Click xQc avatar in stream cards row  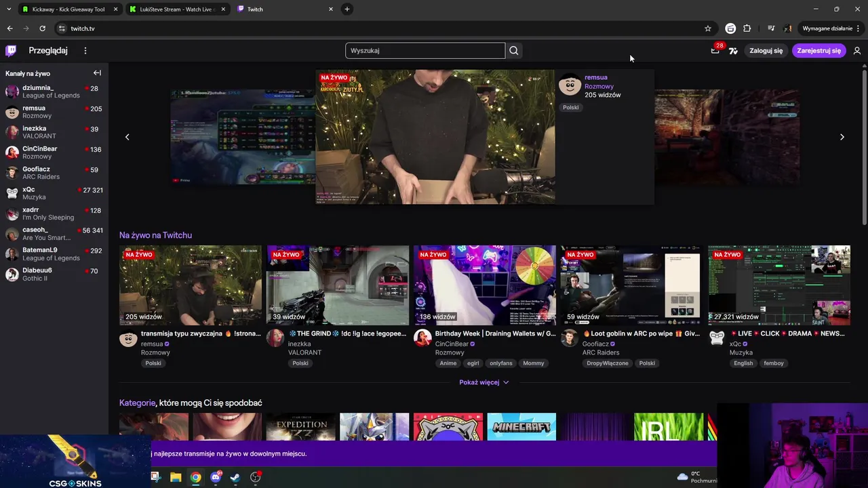click(x=717, y=338)
